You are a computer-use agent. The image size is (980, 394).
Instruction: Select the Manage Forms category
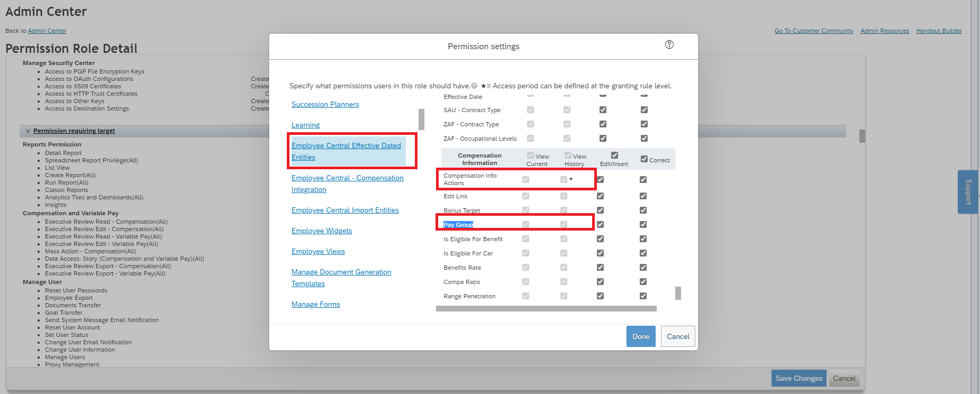315,304
